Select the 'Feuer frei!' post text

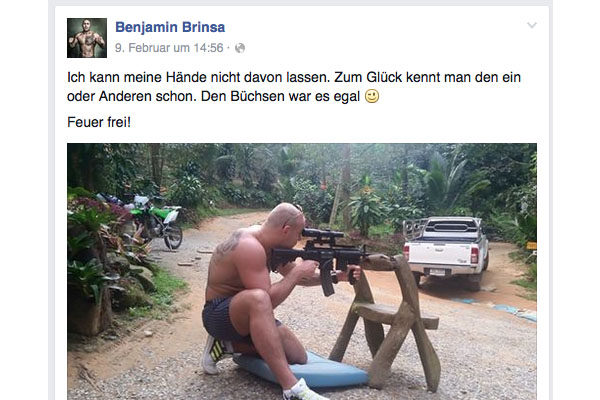(x=99, y=122)
